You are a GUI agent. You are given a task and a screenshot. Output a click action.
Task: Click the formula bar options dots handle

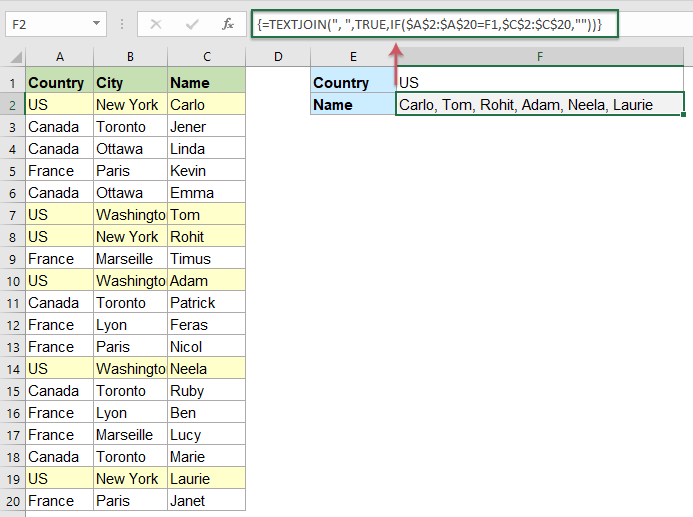(122, 24)
